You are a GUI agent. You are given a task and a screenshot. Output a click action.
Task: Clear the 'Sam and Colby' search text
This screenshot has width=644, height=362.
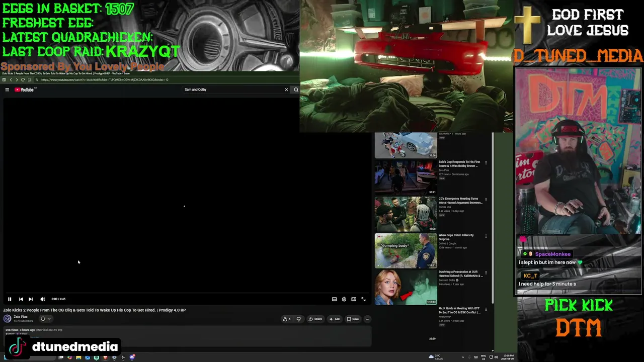[x=286, y=89]
